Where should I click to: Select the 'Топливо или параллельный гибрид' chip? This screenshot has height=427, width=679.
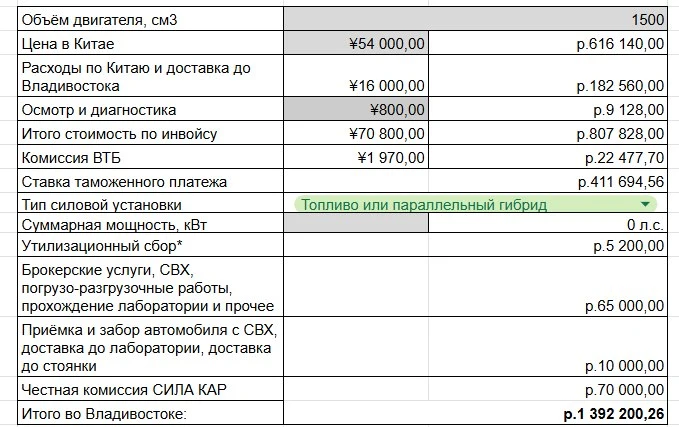click(475, 204)
